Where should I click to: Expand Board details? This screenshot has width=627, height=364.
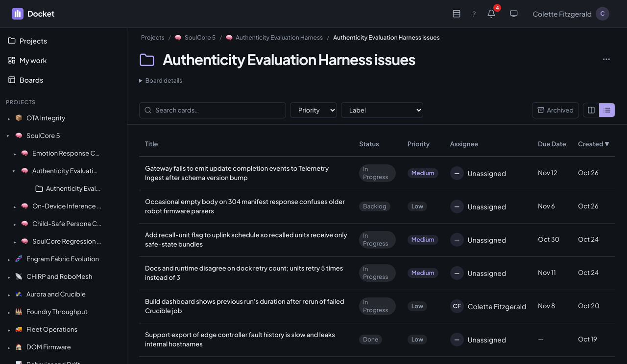(x=161, y=81)
